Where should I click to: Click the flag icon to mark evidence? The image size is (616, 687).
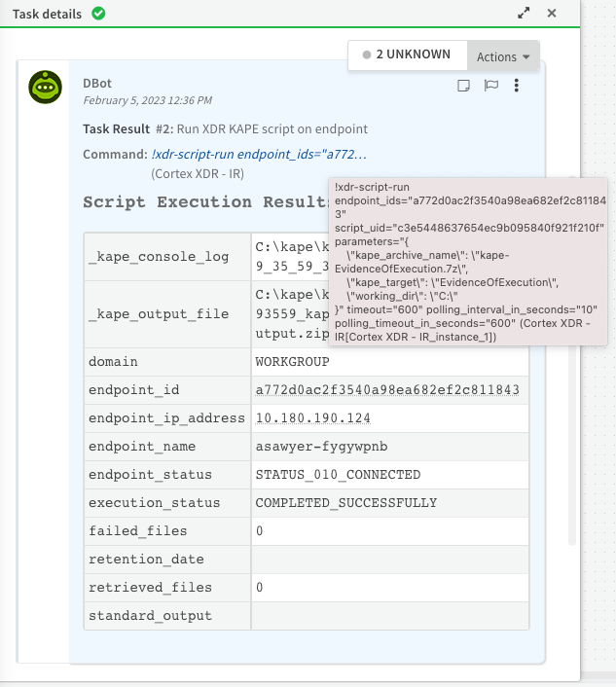point(491,85)
